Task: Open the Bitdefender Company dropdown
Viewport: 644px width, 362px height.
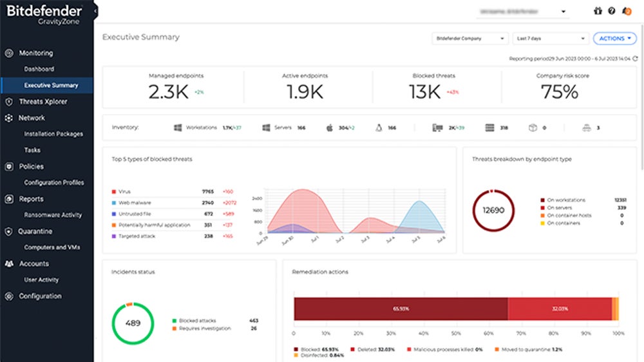Action: coord(469,39)
